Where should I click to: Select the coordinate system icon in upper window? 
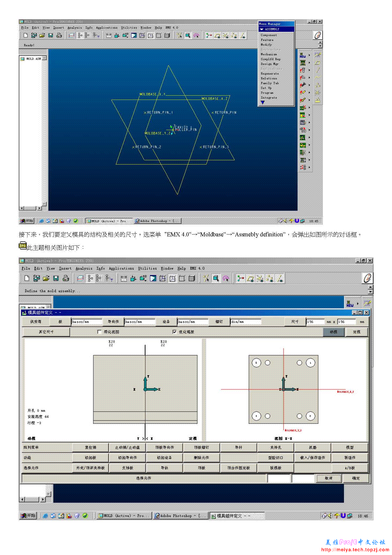(318, 93)
